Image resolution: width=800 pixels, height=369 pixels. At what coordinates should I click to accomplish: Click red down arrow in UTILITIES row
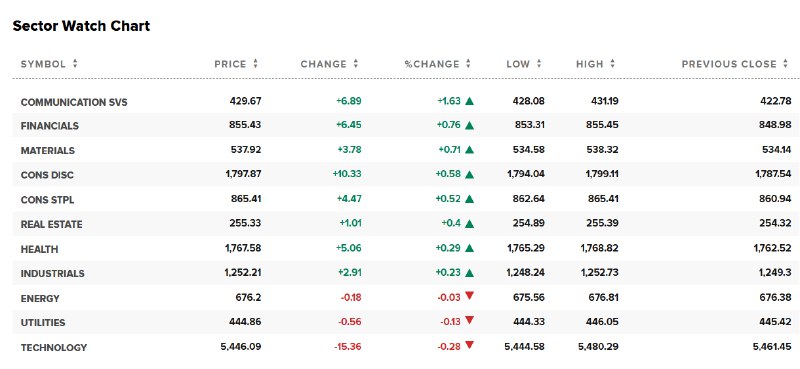click(469, 321)
